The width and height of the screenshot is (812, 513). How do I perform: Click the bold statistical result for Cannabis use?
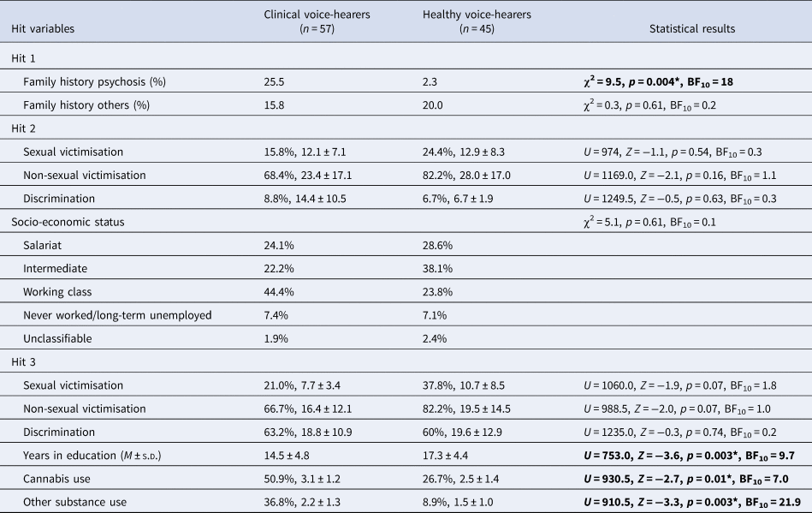[x=685, y=478]
